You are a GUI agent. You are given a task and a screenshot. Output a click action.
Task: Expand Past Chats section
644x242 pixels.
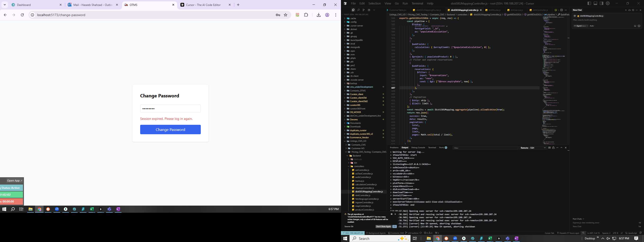click(x=578, y=219)
